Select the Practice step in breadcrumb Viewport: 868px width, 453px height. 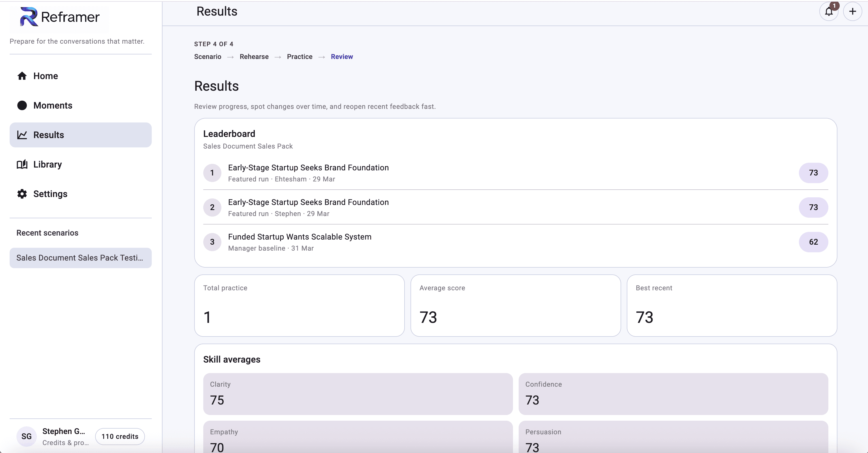(300, 57)
